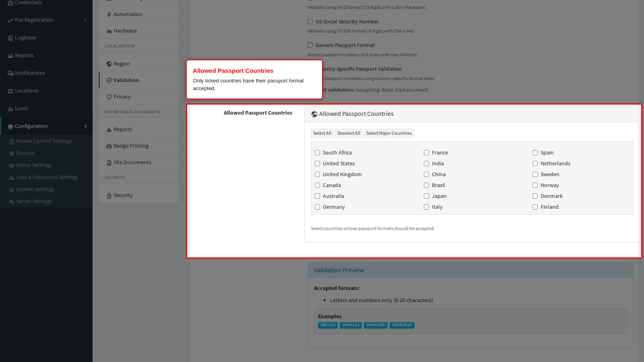Go to System Settings
Image resolution: width=644 pixels, height=362 pixels.
coord(35,189)
